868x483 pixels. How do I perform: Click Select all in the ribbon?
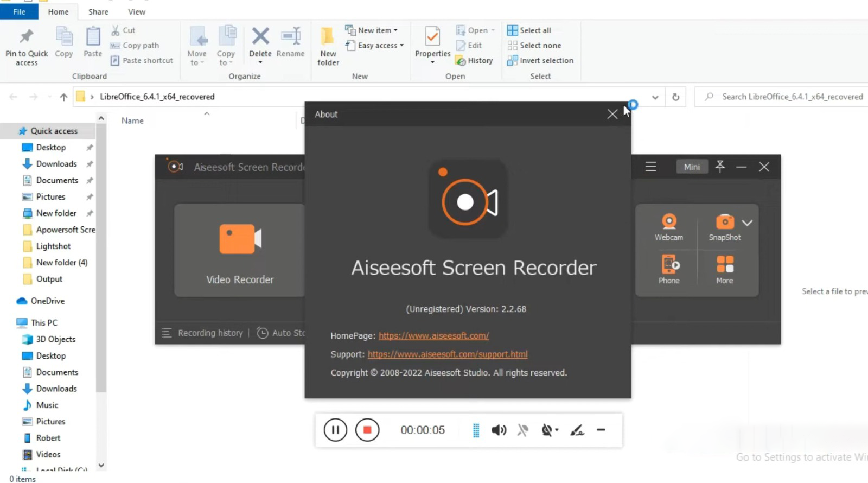(529, 30)
